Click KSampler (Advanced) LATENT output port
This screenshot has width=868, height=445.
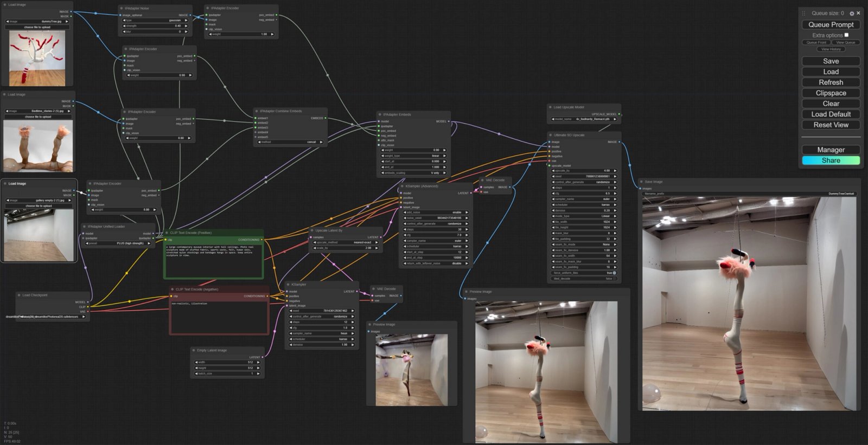(x=471, y=193)
